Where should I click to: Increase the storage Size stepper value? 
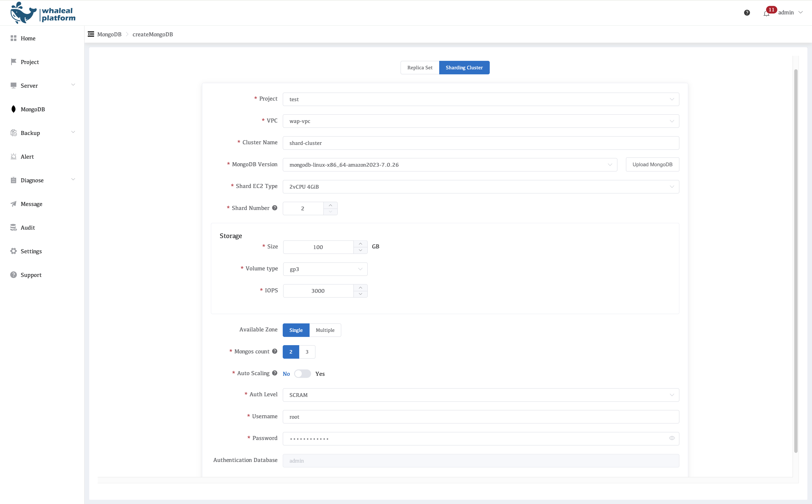point(360,244)
